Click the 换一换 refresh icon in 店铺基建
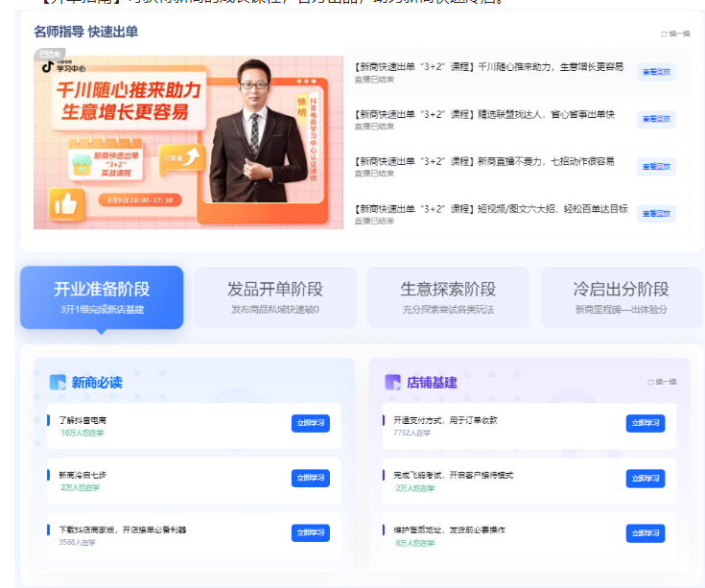 (x=650, y=382)
